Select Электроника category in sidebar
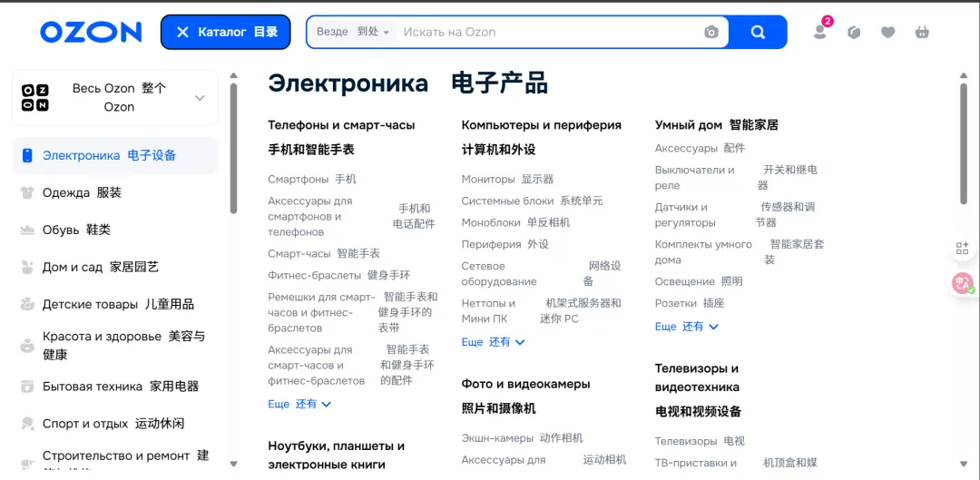The height and width of the screenshot is (480, 980). 115,156
